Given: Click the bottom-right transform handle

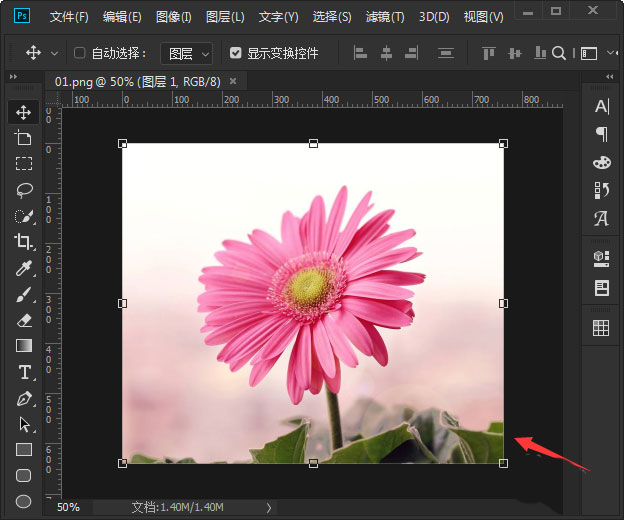Looking at the screenshot, I should pos(503,463).
